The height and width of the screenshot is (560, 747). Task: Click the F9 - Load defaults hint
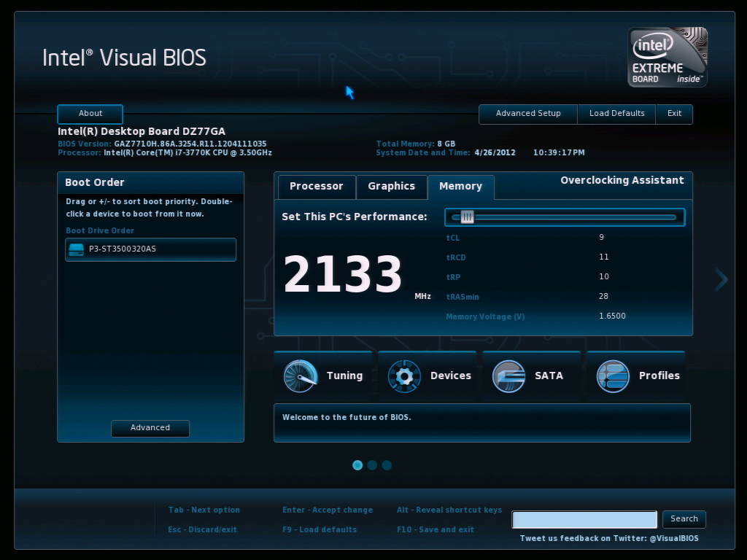[320, 529]
